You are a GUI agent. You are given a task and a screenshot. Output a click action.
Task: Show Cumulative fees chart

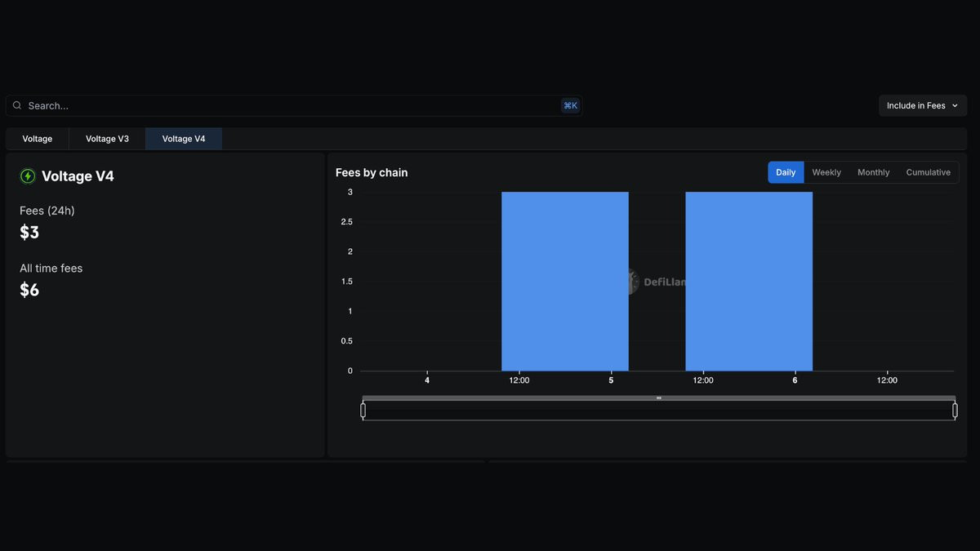pos(928,172)
